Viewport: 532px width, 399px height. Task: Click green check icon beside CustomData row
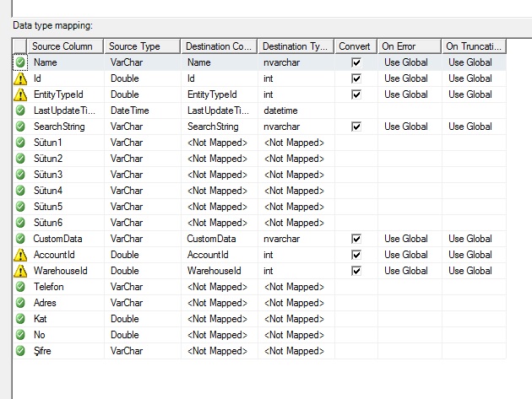pos(20,239)
